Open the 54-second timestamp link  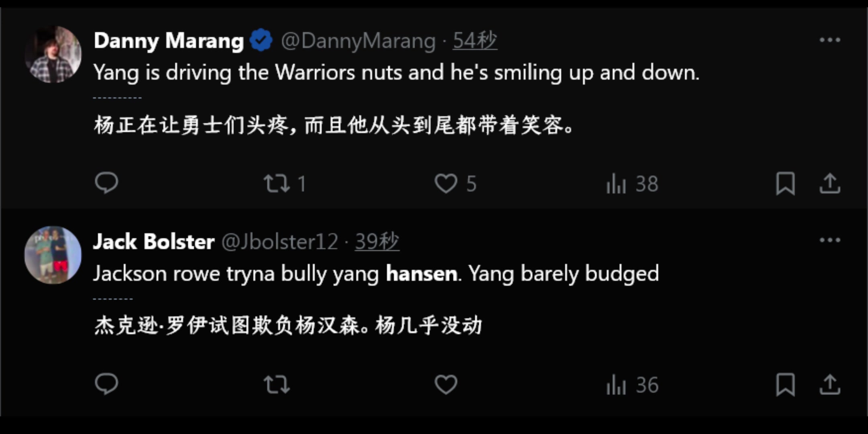click(475, 40)
